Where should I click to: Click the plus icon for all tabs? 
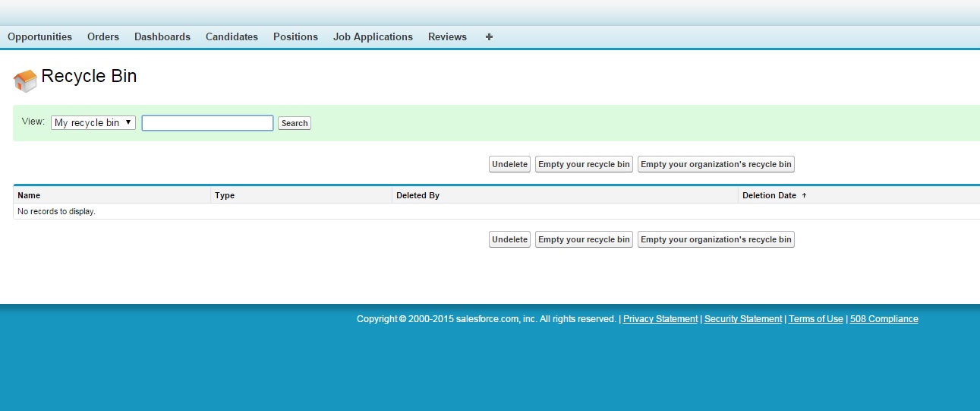coord(489,36)
